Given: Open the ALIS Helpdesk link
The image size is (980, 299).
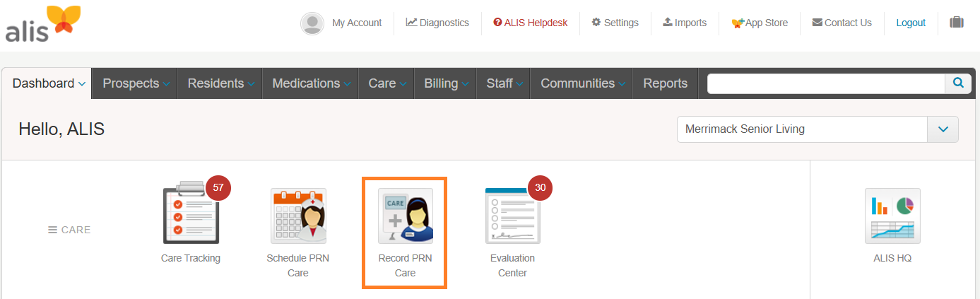Looking at the screenshot, I should click(x=530, y=23).
